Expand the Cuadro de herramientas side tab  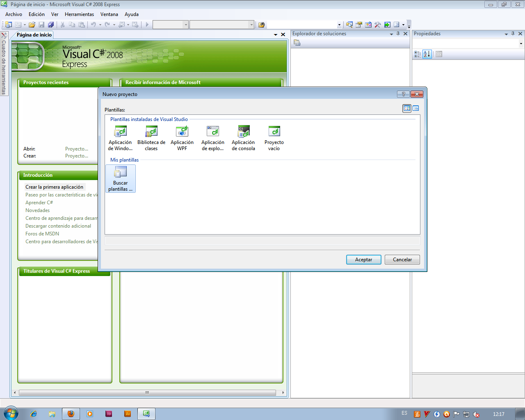pos(4,64)
